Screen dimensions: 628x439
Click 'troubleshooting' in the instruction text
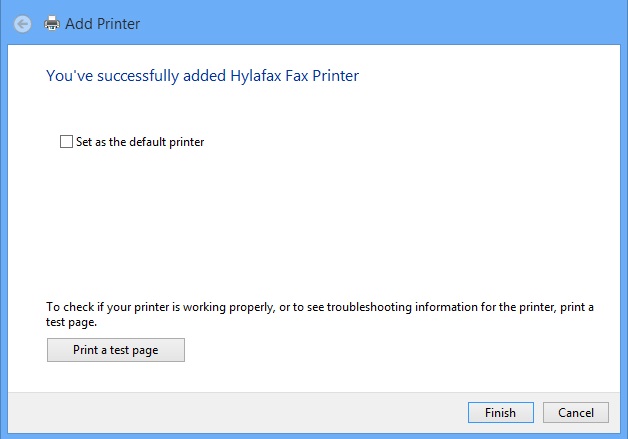pos(369,307)
